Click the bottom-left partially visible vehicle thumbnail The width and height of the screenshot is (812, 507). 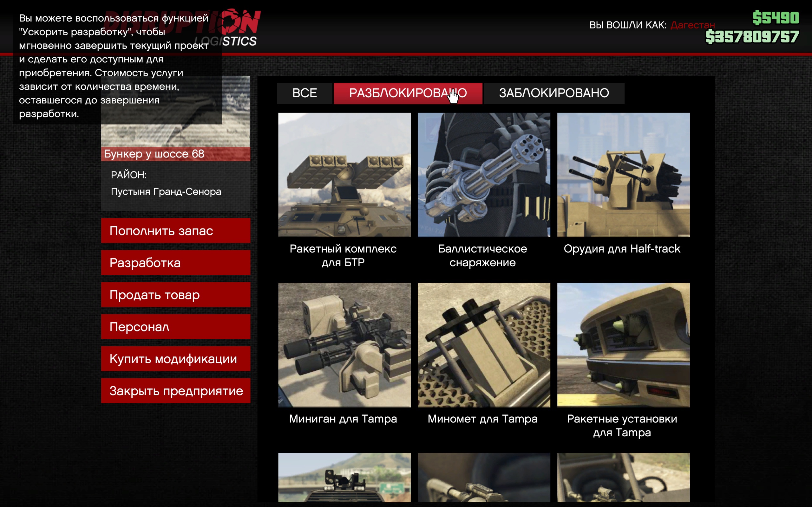click(x=344, y=477)
